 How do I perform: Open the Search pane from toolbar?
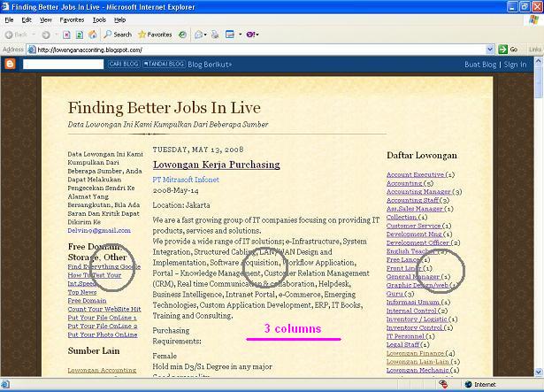click(x=118, y=35)
